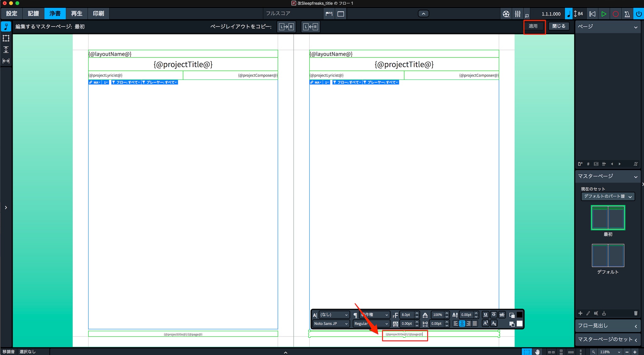The image size is (644, 355).
Task: Open the デフォルトのパート譜 master page set dropdown
Action: [608, 196]
